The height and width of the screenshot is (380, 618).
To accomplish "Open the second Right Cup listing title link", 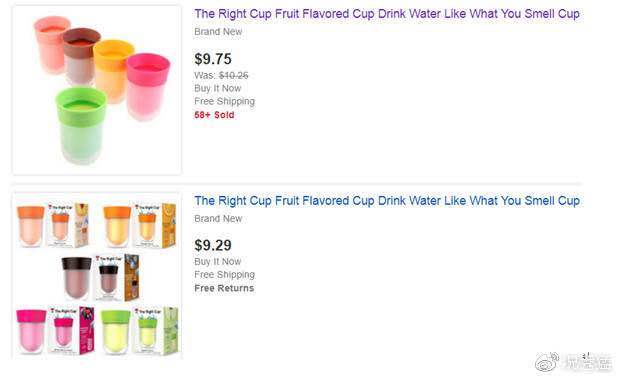I will coord(387,201).
